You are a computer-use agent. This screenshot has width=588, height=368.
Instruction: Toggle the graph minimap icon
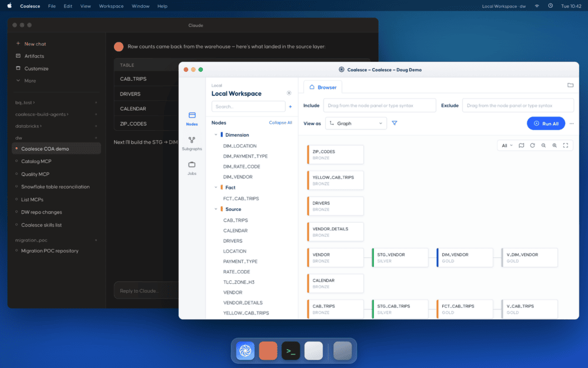pyautogui.click(x=521, y=145)
